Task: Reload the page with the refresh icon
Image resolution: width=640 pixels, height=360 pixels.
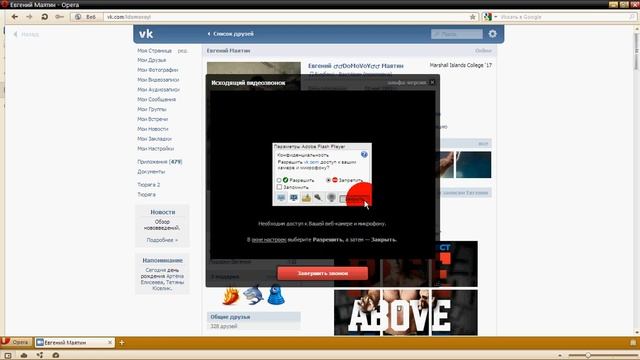Action: (x=44, y=17)
